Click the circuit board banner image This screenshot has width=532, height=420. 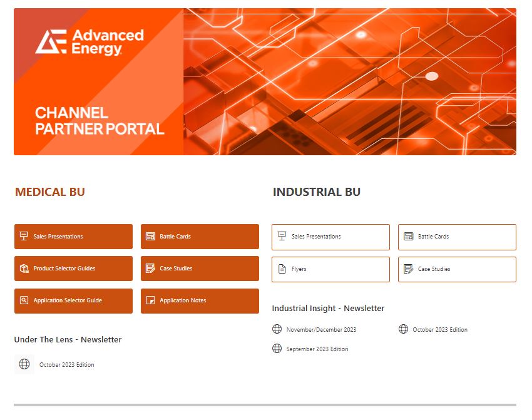[x=350, y=82]
